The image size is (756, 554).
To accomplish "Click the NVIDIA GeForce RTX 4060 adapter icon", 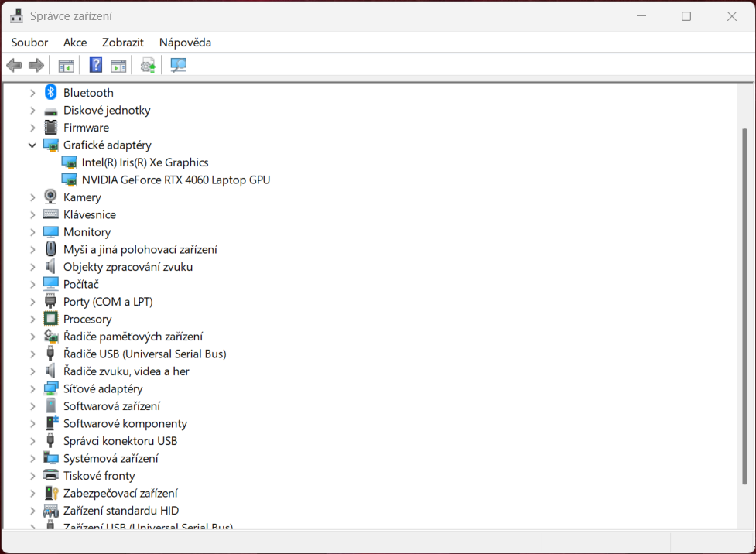I will pos(69,180).
